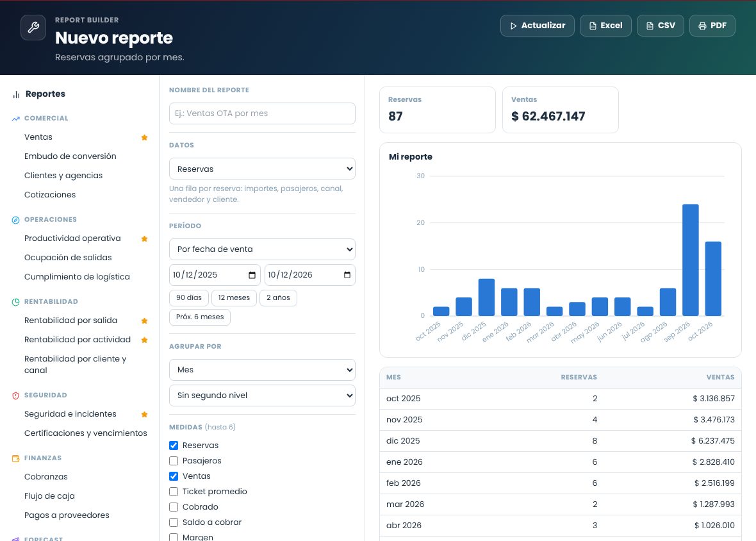756x541 pixels.
Task: Open the Agrupar por Mes dropdown
Action: coord(262,370)
